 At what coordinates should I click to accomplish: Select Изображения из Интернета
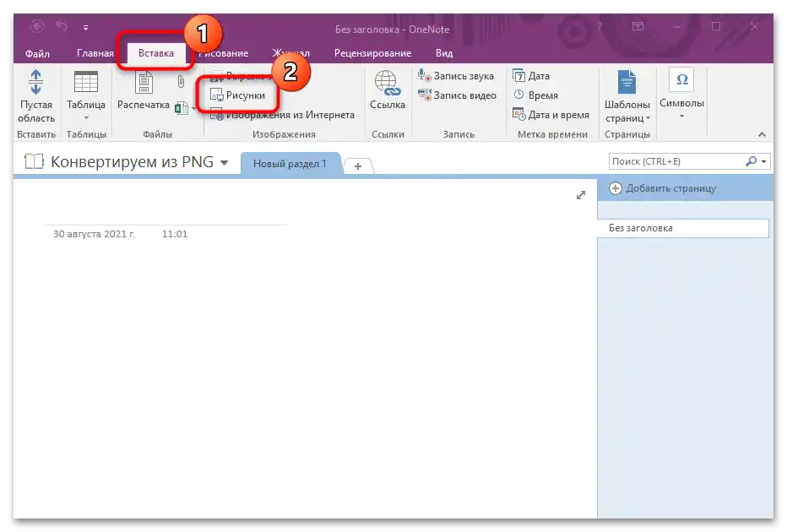pyautogui.click(x=282, y=115)
